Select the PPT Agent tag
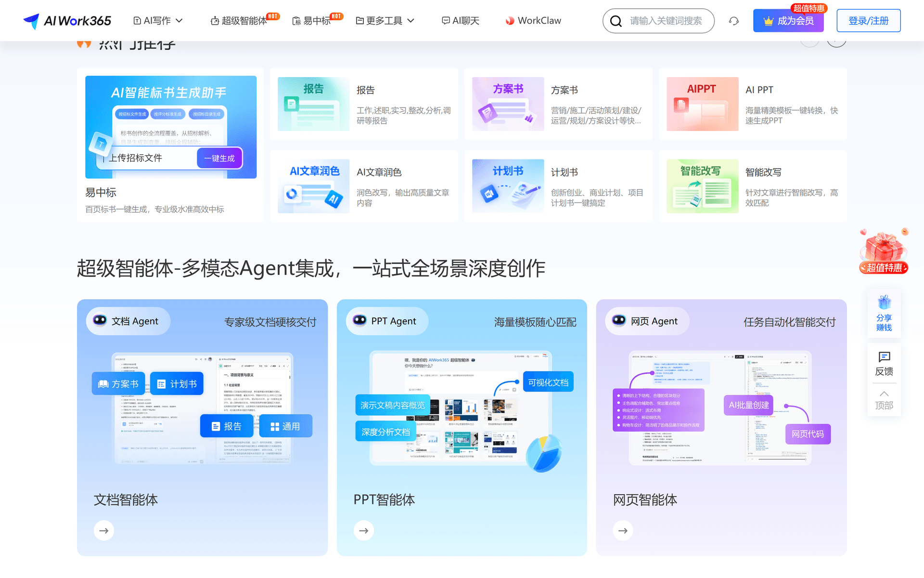 (x=386, y=321)
